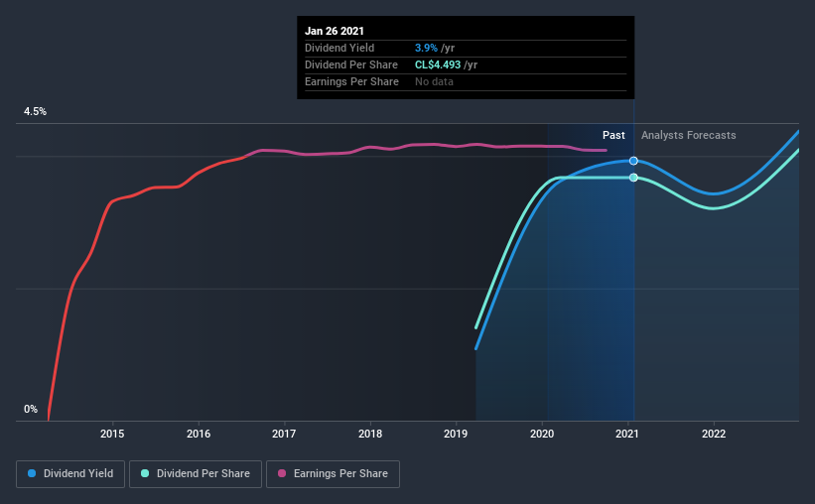Toggle the Earnings Per Share legend button
Screen dimensions: 815x504
pyautogui.click(x=333, y=474)
